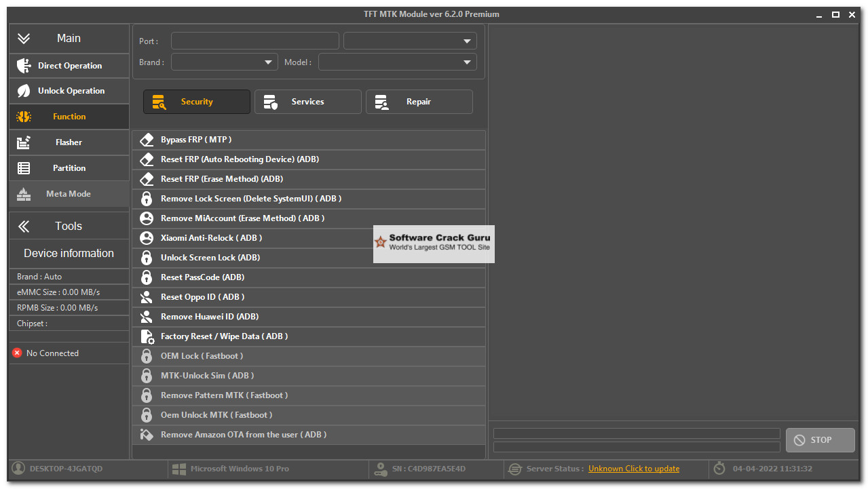The image size is (868, 489).
Task: Click the stopwatch icon beside date
Action: [x=720, y=469]
